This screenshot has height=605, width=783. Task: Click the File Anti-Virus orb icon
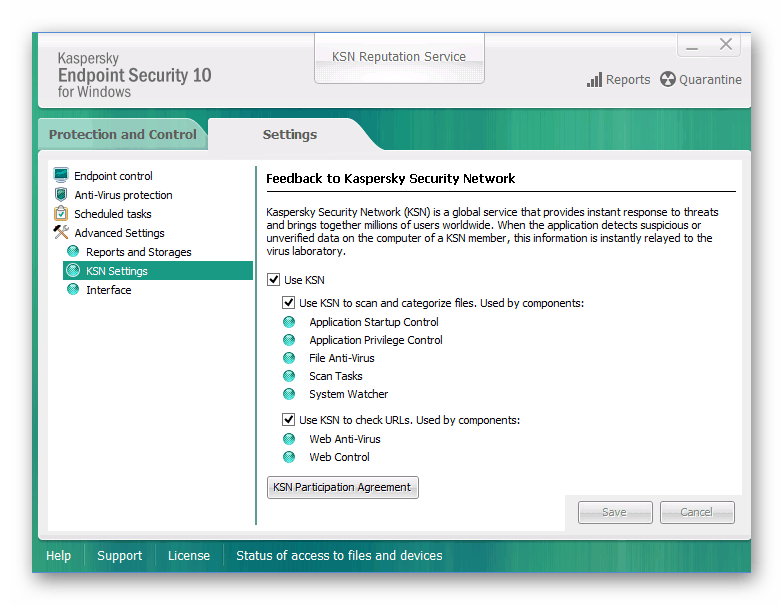coord(289,358)
